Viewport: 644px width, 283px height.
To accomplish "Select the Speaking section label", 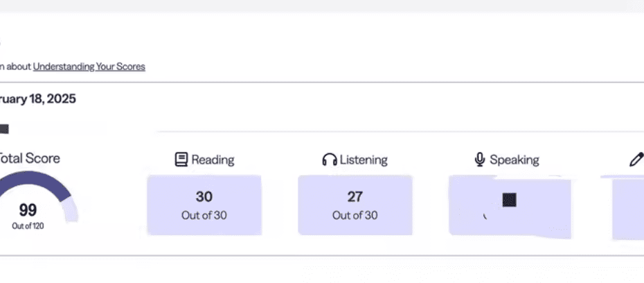I will pos(515,160).
